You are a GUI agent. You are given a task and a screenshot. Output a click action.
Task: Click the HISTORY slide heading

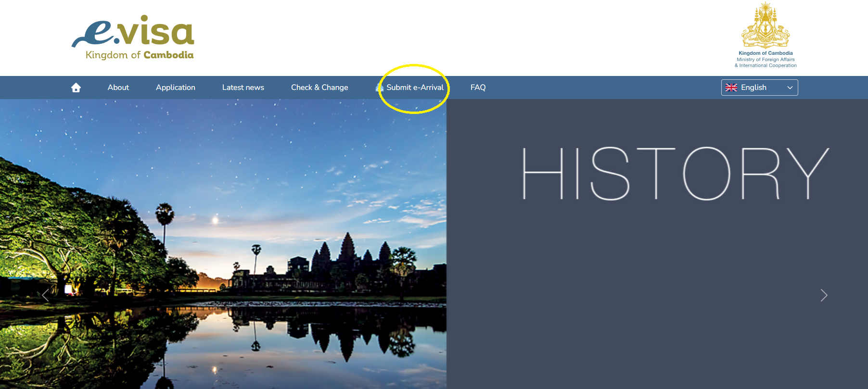pyautogui.click(x=676, y=173)
